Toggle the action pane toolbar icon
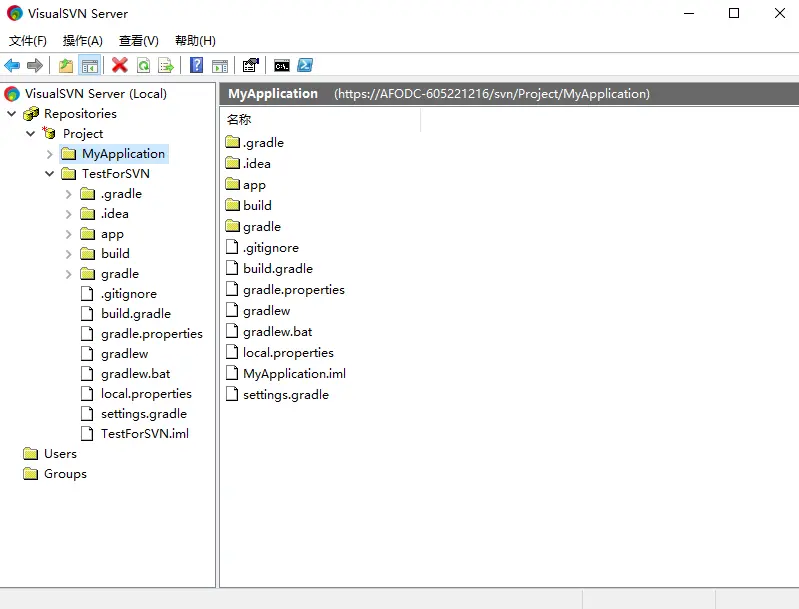The width and height of the screenshot is (799, 609). coord(220,65)
